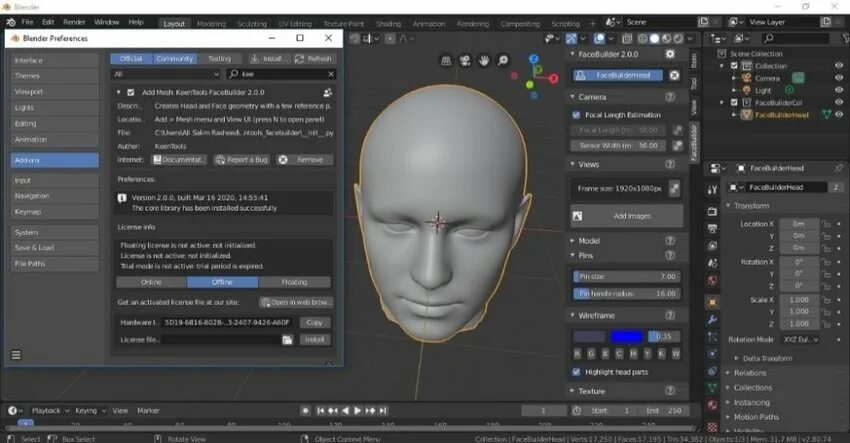Click the Refresh add-ons button
This screenshot has width=850, height=443.
[x=313, y=59]
